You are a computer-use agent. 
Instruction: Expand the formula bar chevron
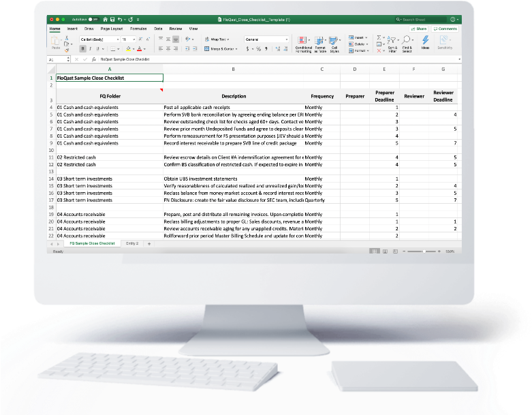click(x=459, y=59)
